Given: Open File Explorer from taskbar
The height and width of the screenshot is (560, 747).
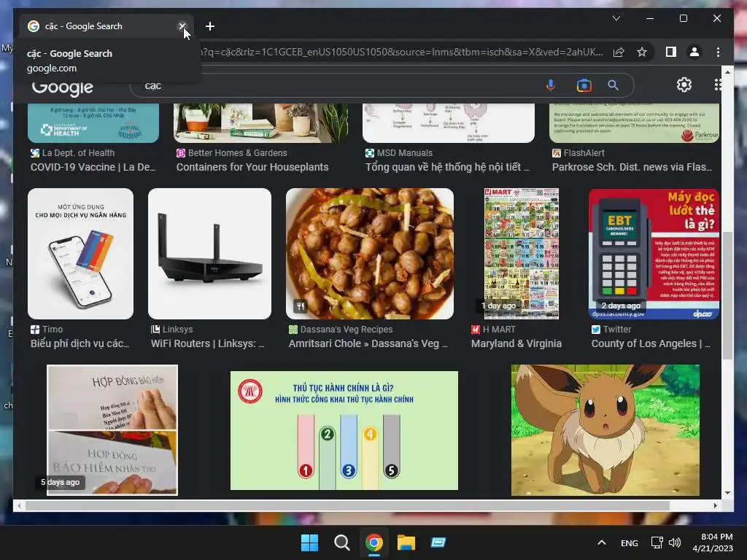Looking at the screenshot, I should point(406,542).
